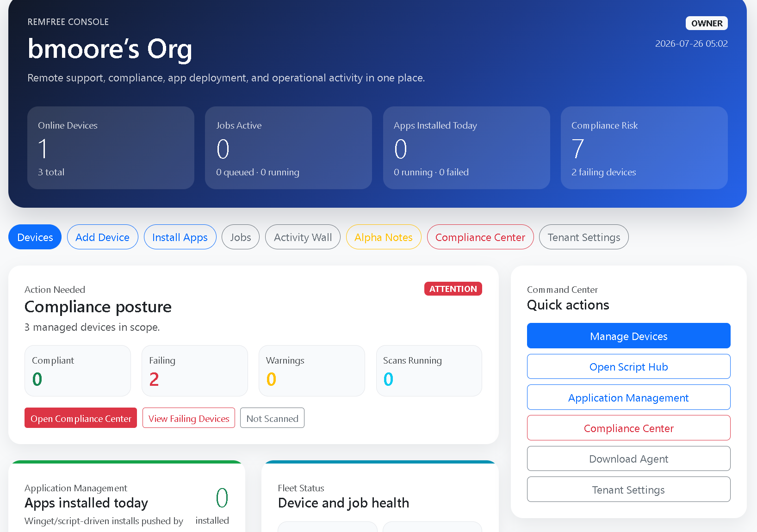Click the "Quick actions" heading

pyautogui.click(x=568, y=305)
